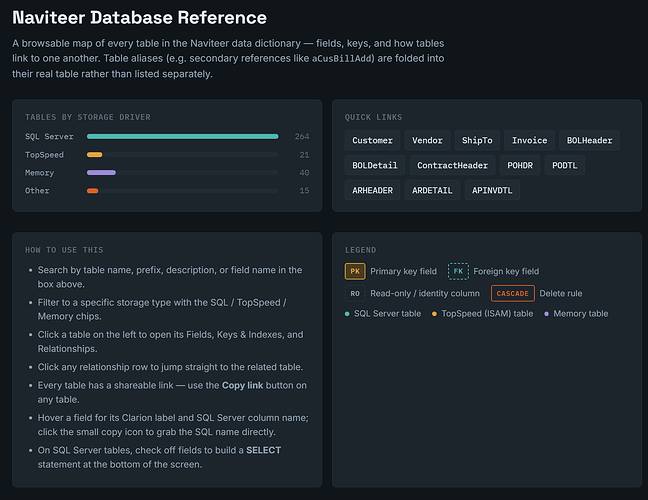This screenshot has width=648, height=500.
Task: Click the bold Copy link text
Action: point(242,385)
